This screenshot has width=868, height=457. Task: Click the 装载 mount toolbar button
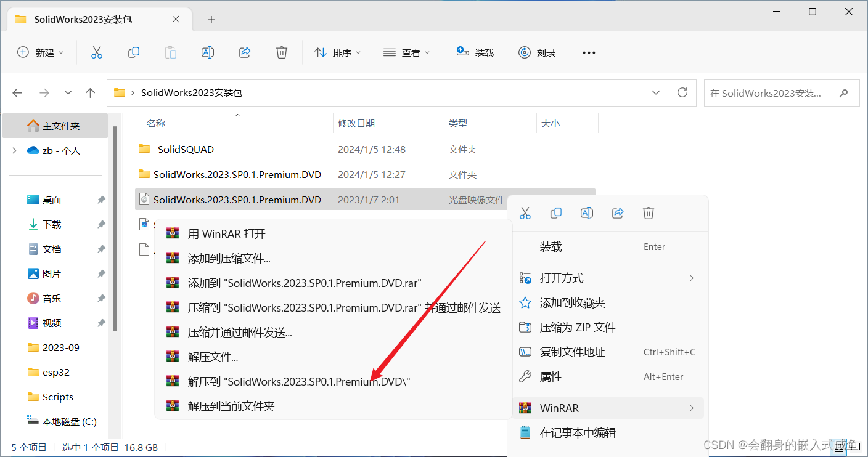[x=475, y=52]
